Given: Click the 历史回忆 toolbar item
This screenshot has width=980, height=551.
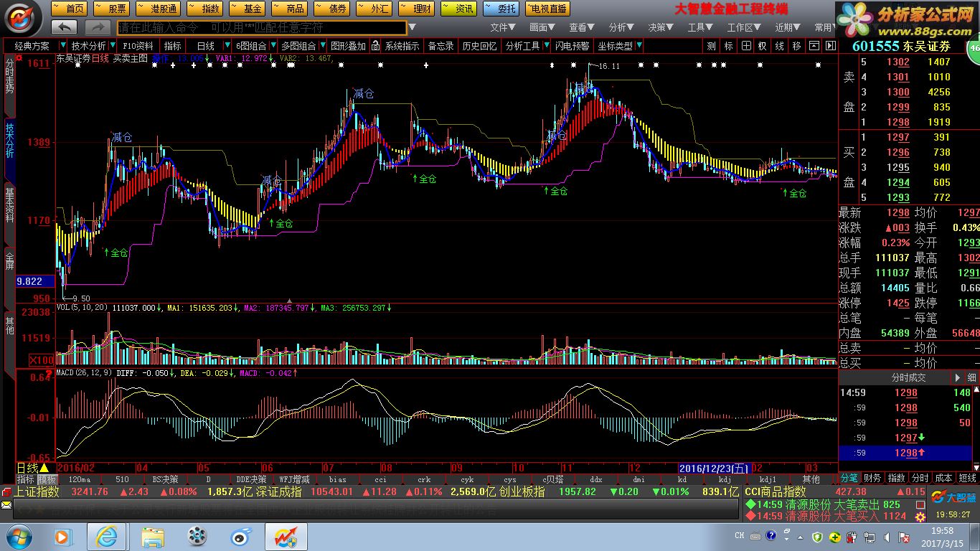Looking at the screenshot, I should (479, 45).
